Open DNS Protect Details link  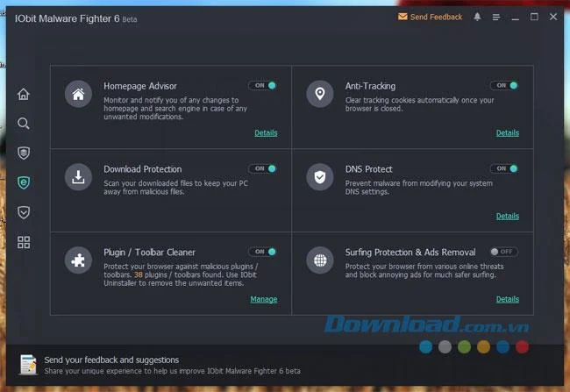(x=508, y=216)
